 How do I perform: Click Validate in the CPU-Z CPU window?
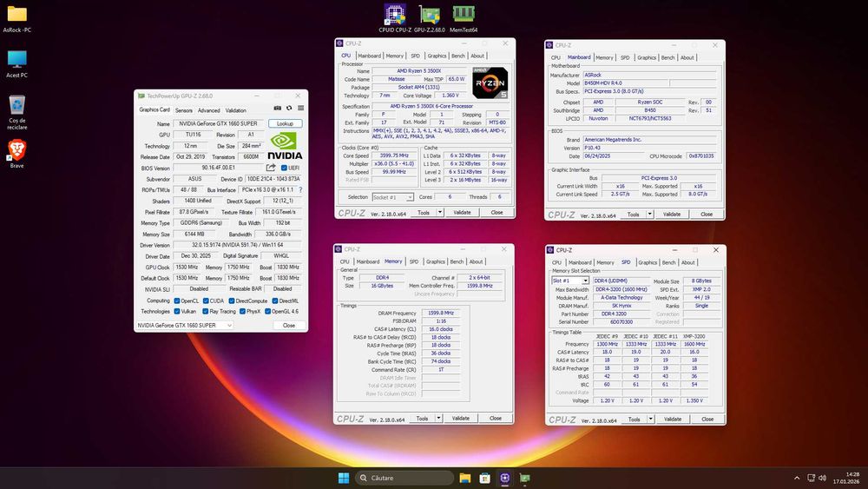[463, 212]
